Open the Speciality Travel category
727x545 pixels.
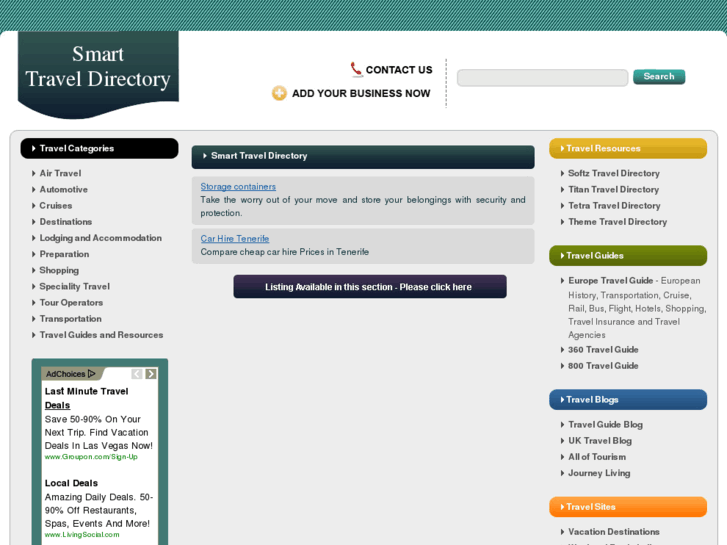(75, 287)
